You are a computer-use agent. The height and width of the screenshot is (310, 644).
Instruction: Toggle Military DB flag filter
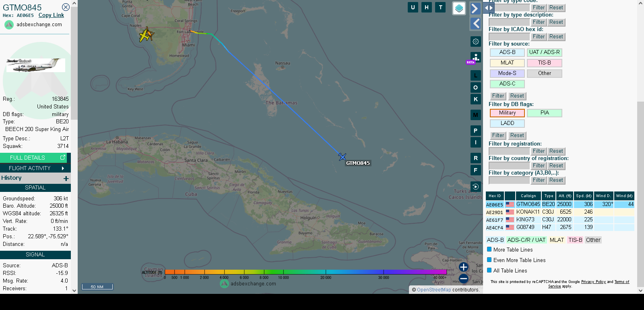pyautogui.click(x=507, y=113)
